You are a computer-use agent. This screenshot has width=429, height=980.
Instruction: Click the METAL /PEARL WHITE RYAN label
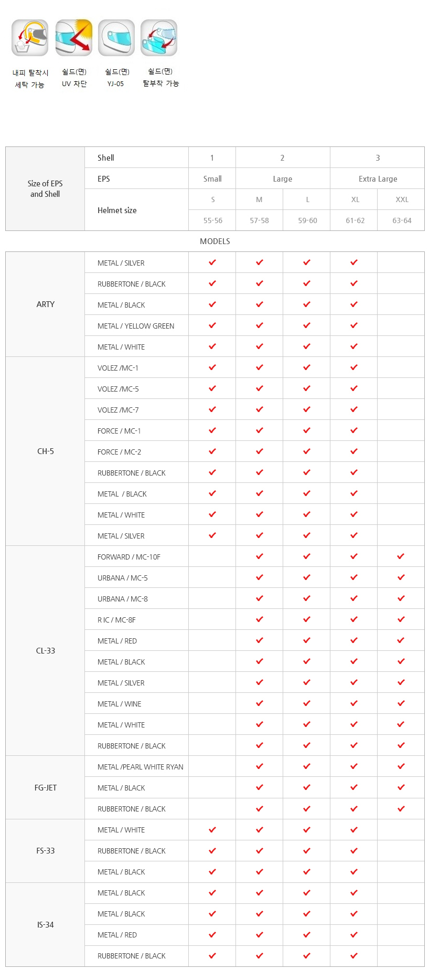141,767
